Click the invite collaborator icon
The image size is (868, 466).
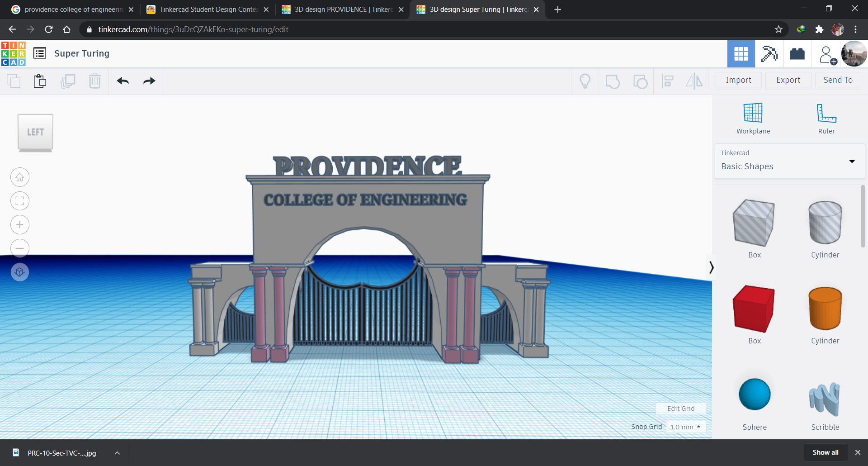point(827,55)
